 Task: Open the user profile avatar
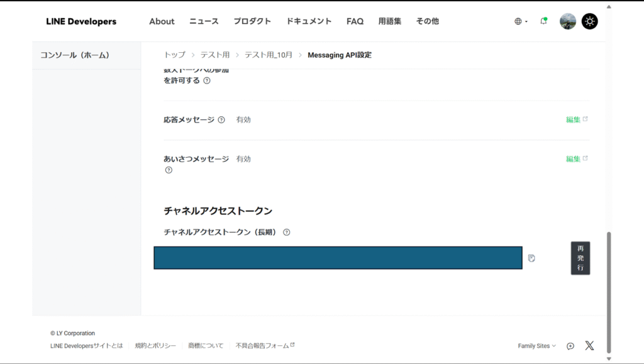point(568,21)
